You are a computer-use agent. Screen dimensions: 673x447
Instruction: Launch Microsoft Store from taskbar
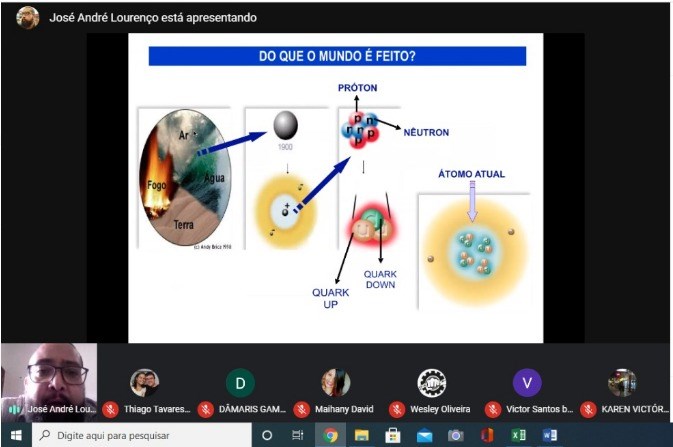[393, 436]
